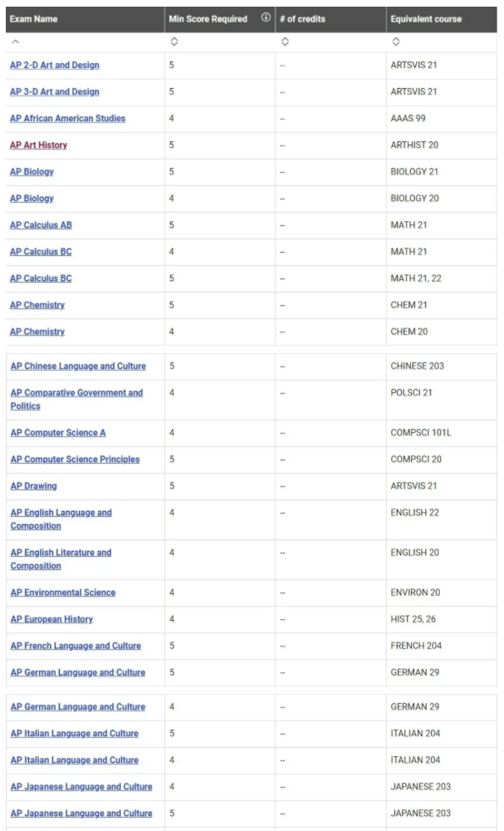This screenshot has width=504, height=831.
Task: Select AP Chinese Language and Culture link
Action: 78,366
